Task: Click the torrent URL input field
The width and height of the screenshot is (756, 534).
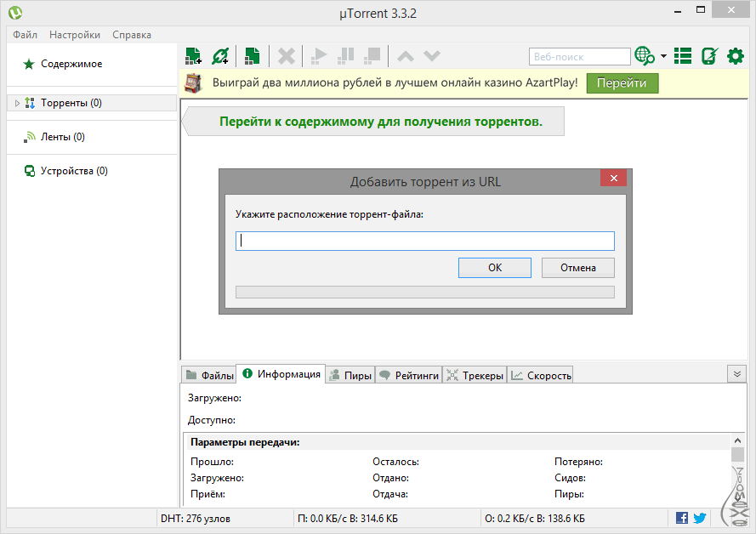Action: pos(424,241)
